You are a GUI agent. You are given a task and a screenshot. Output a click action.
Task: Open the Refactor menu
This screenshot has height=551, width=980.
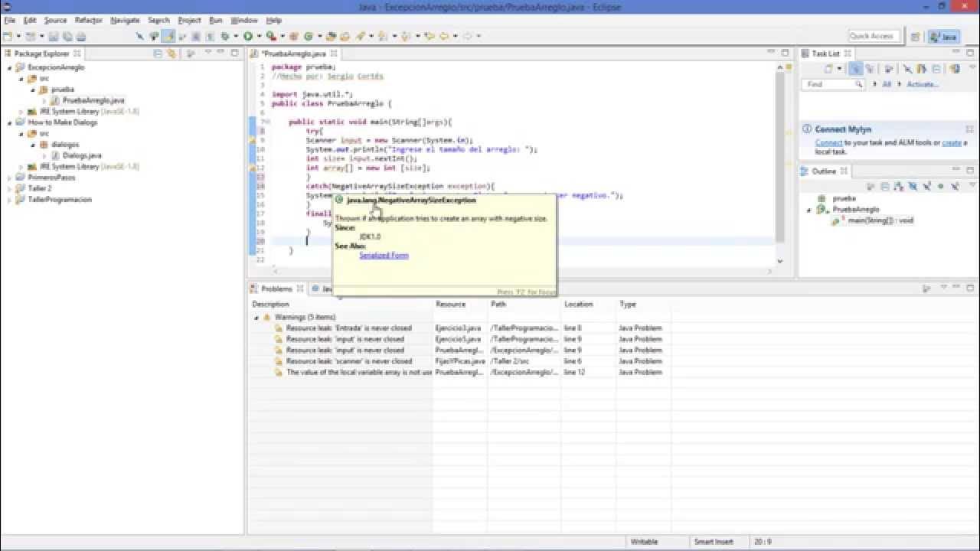[x=89, y=20]
